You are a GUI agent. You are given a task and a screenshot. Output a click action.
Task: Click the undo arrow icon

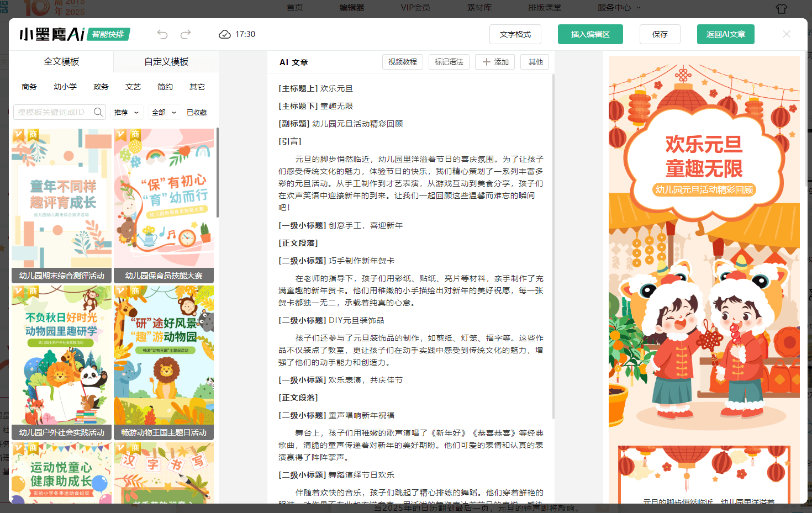(162, 34)
